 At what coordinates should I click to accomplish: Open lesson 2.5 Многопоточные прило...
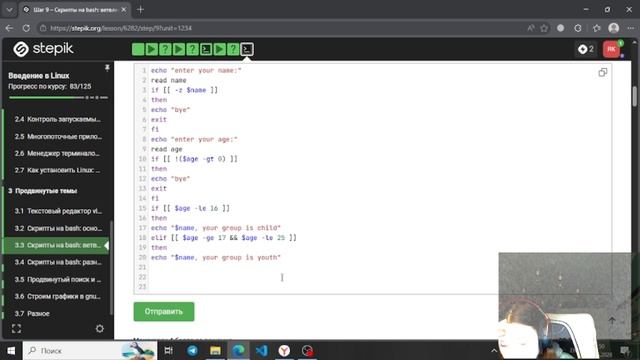(57, 136)
